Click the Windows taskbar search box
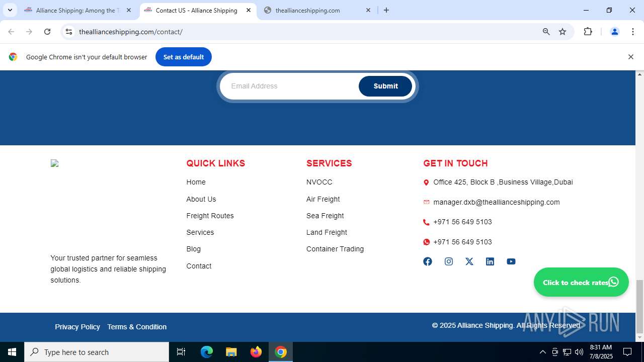 click(x=97, y=352)
